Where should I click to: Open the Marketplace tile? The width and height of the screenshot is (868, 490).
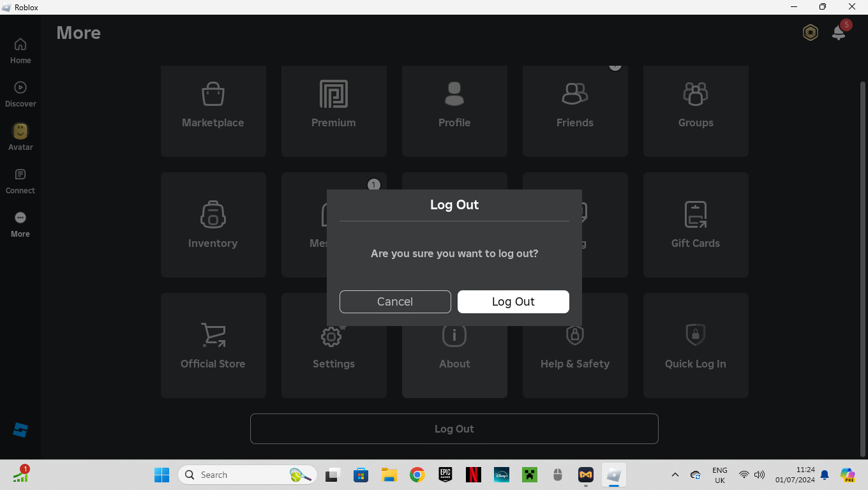(213, 111)
